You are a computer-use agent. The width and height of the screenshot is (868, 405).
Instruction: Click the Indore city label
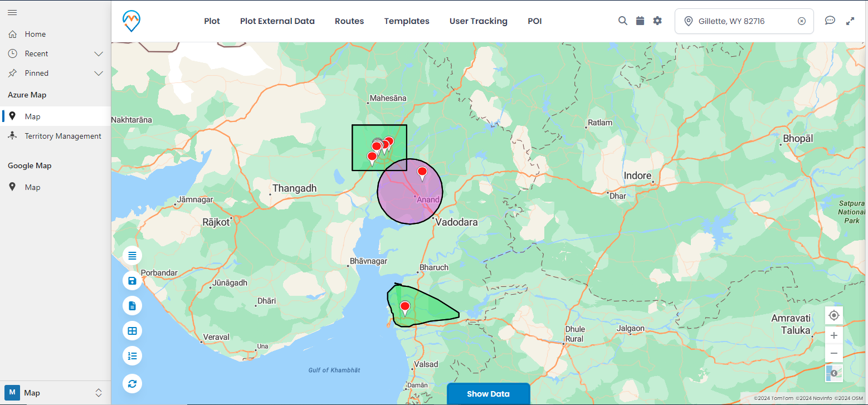(x=637, y=175)
